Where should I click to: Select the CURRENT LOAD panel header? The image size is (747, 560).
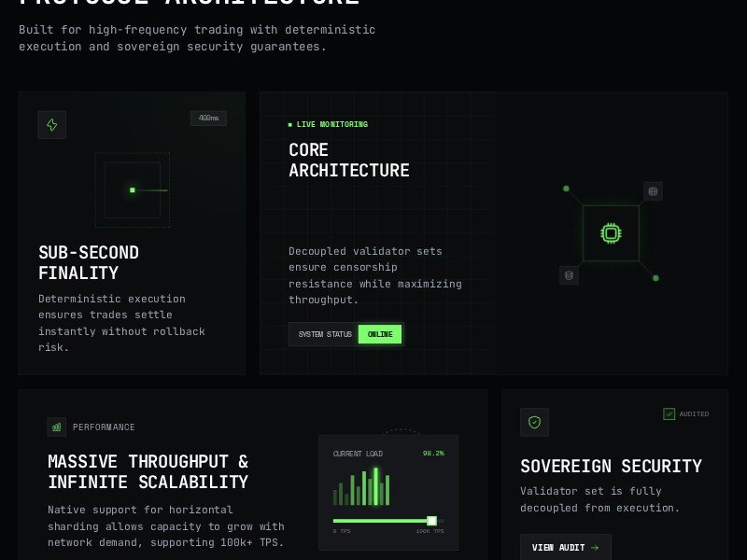[x=358, y=454]
